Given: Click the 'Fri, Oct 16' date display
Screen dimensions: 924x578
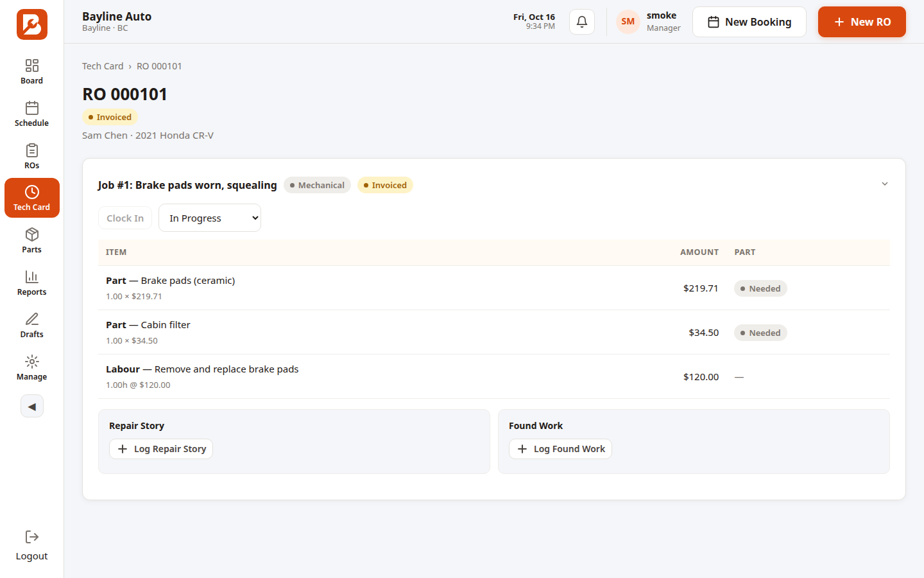Looking at the screenshot, I should click(534, 17).
